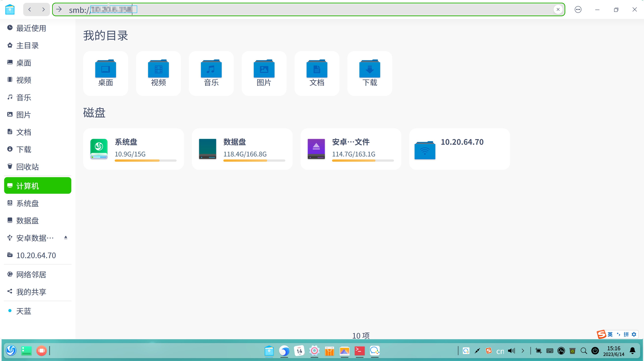Open 系统盘 in the sidebar
Image resolution: width=644 pixels, height=361 pixels.
(38, 203)
